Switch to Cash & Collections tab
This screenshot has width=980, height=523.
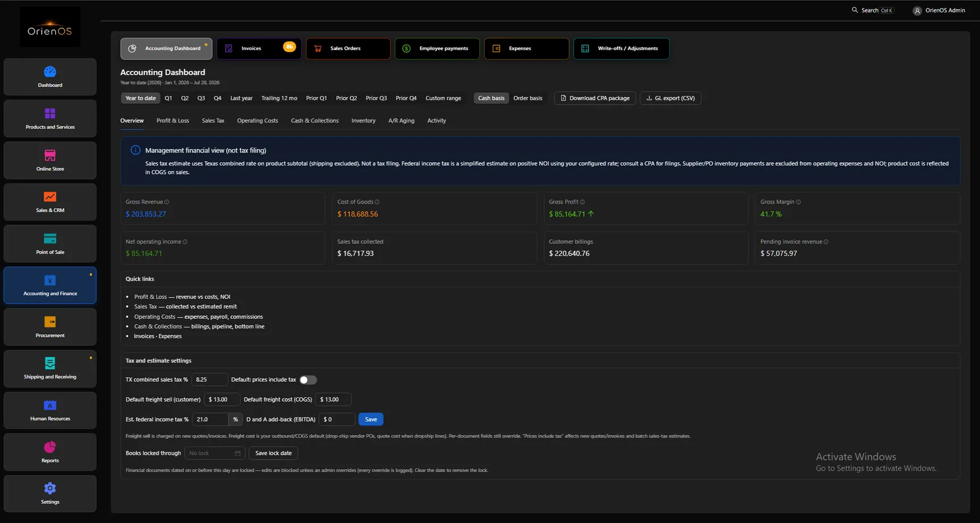pos(315,121)
